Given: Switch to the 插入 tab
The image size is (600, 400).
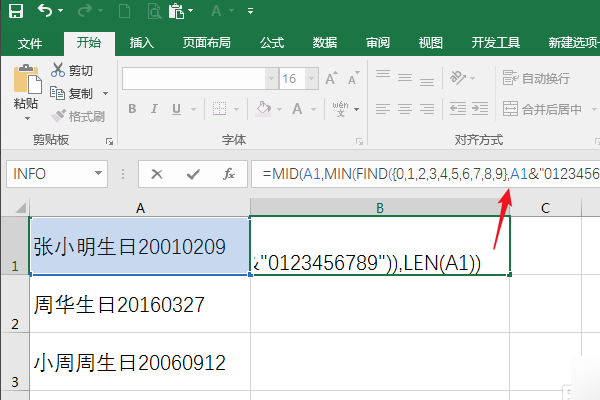Looking at the screenshot, I should (x=142, y=42).
